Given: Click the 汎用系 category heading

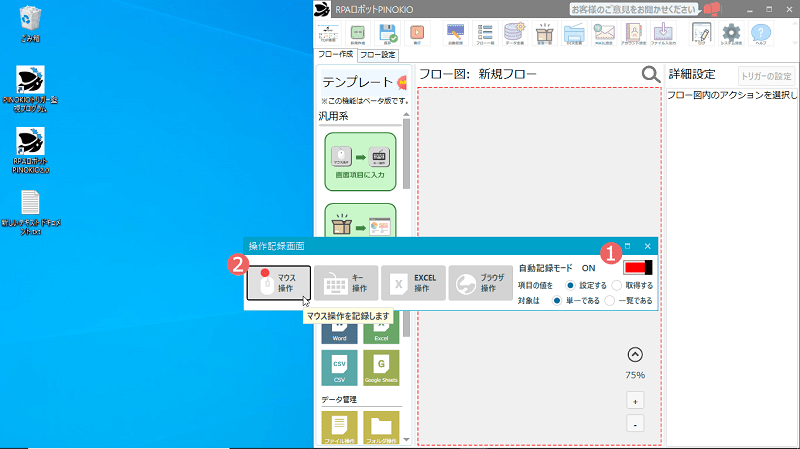Looking at the screenshot, I should click(333, 116).
